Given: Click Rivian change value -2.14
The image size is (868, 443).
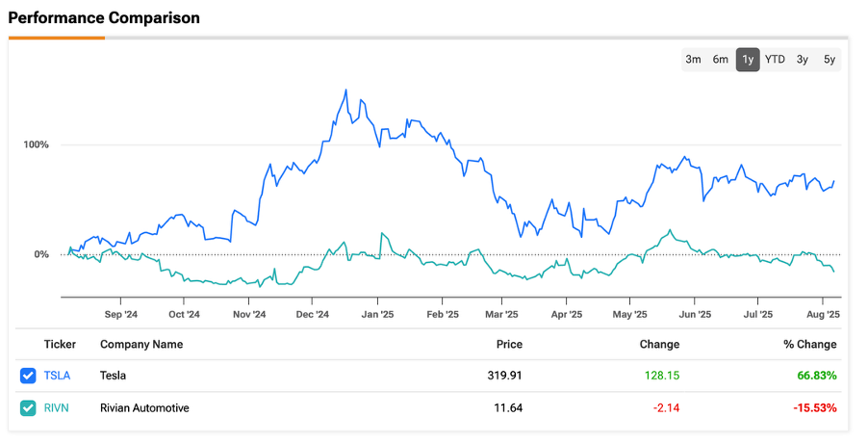Looking at the screenshot, I should (x=666, y=408).
